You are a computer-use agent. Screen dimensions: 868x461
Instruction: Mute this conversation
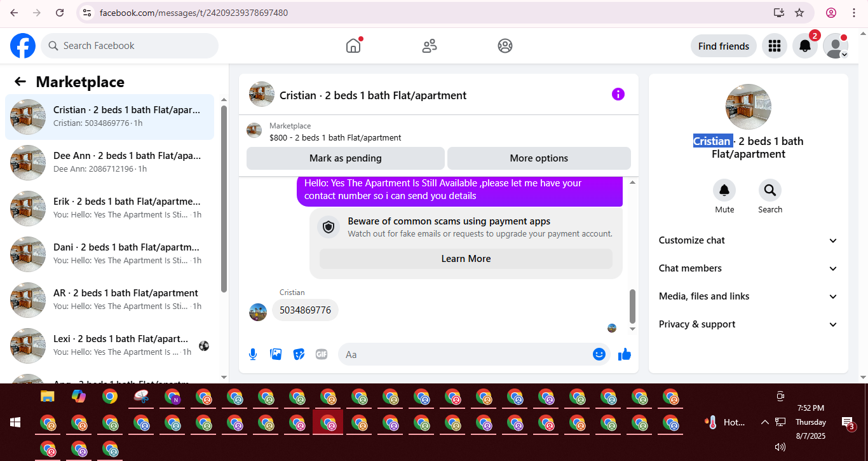(724, 190)
